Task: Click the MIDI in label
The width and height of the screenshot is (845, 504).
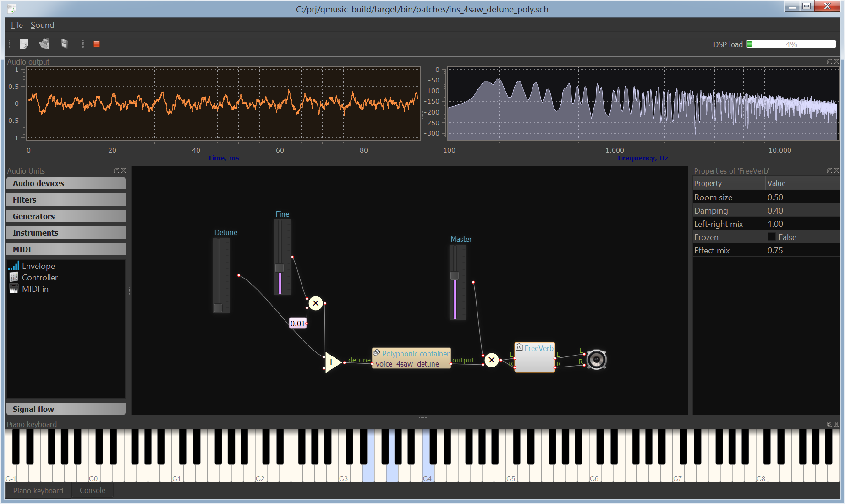Action: 35,289
